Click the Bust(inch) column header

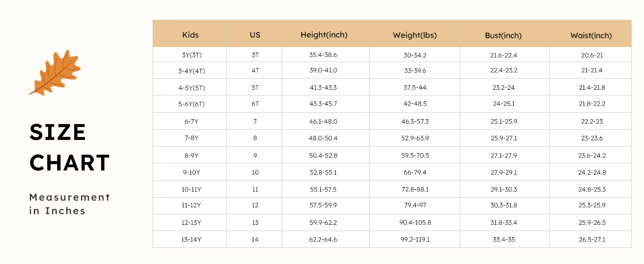coord(503,35)
